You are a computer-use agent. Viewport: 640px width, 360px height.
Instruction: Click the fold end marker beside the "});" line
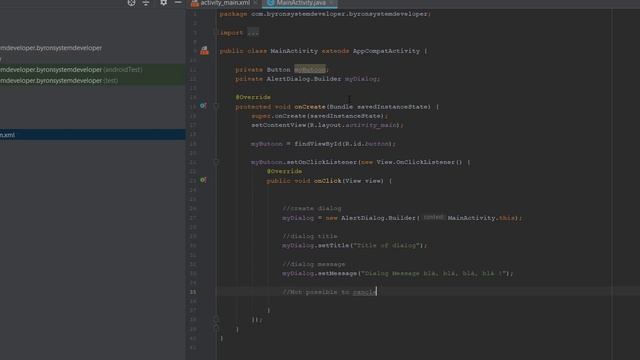tap(216, 319)
